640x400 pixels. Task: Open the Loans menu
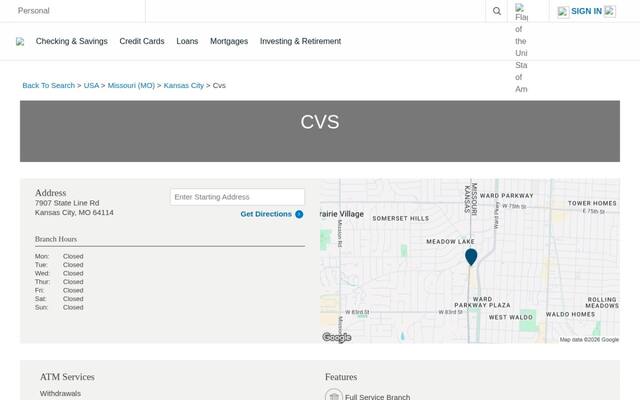(x=187, y=41)
